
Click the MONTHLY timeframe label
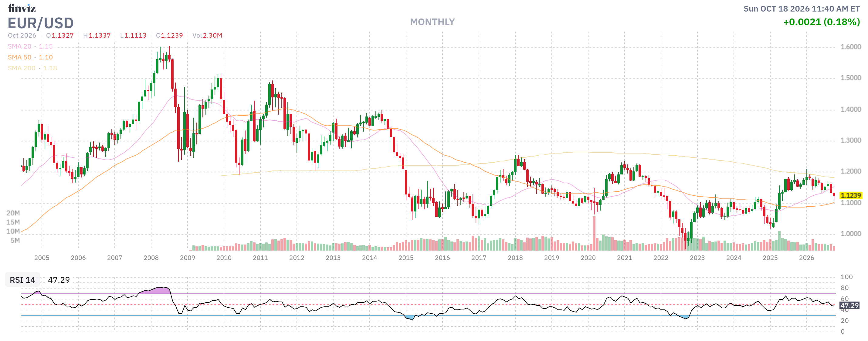point(432,22)
